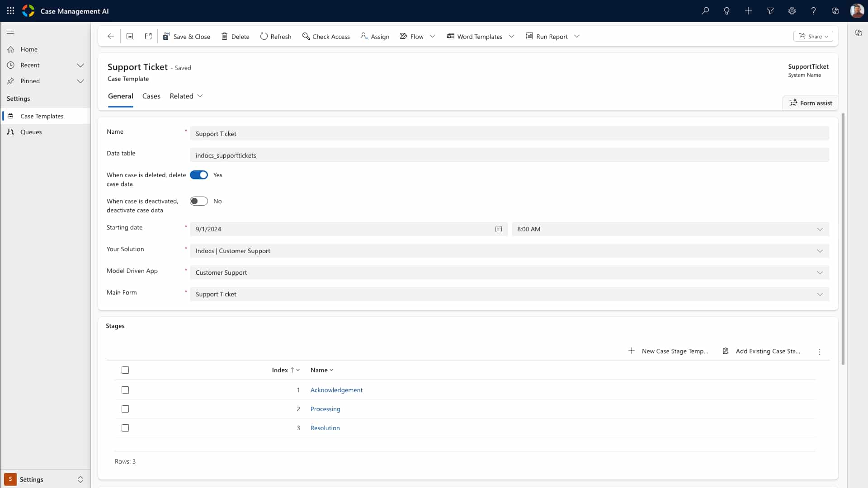868x488 pixels.
Task: Click the lightbulb assistant icon
Action: coord(726,11)
